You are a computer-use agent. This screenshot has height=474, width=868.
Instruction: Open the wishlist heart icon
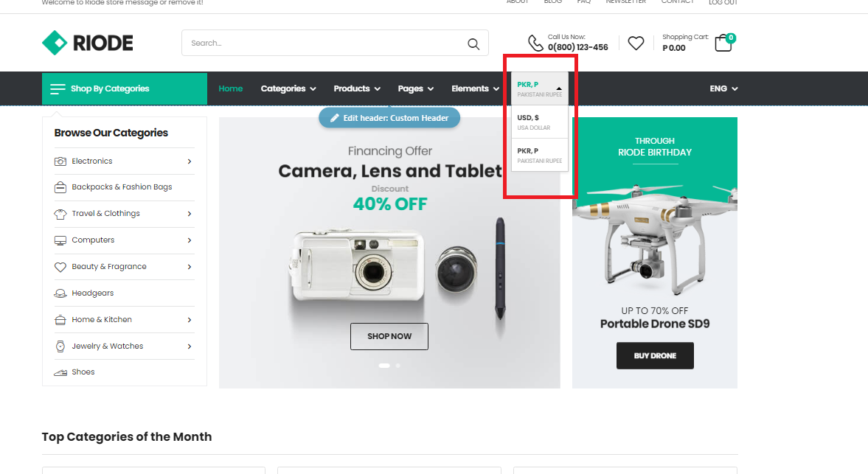click(x=636, y=43)
